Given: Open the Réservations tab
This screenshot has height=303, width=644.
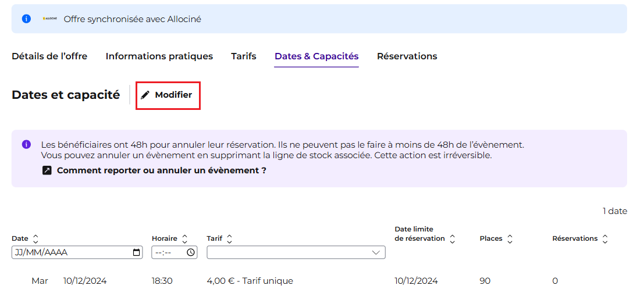Looking at the screenshot, I should (x=407, y=56).
